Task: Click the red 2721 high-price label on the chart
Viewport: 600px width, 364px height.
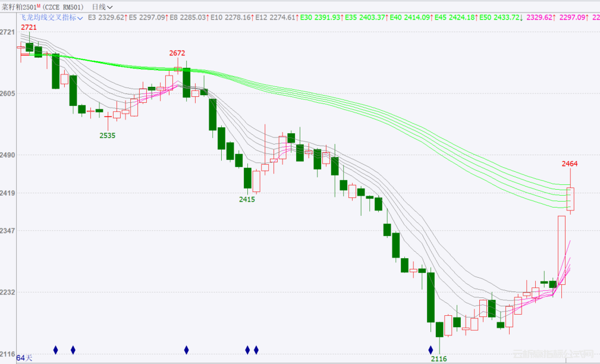Action: [29, 27]
